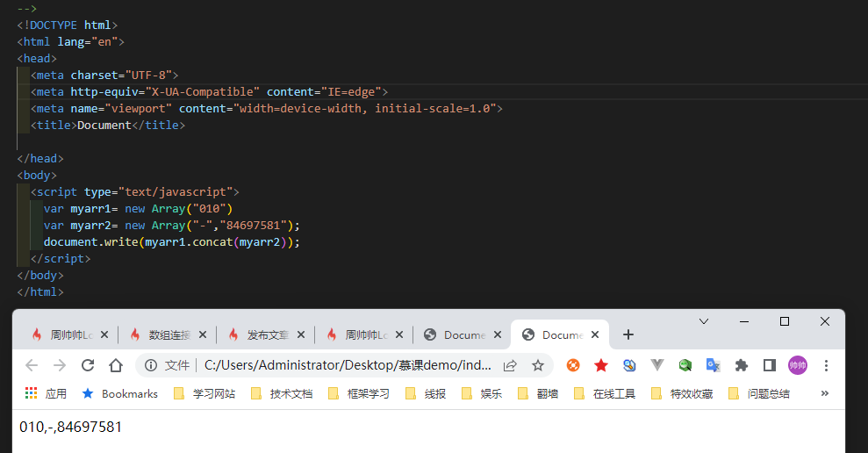Open the 学习网站 bookmark folder
Screen dimensions: 868x453
coord(204,394)
